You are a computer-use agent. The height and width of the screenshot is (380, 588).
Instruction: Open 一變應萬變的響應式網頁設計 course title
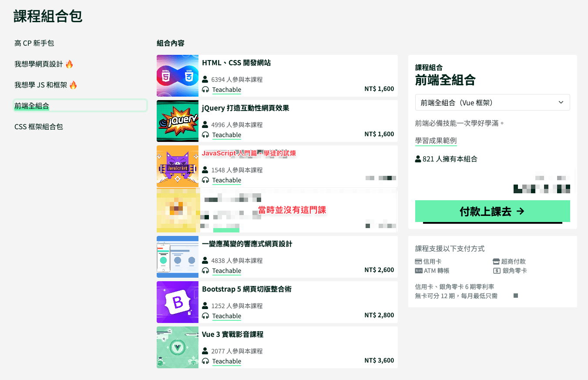click(x=247, y=244)
